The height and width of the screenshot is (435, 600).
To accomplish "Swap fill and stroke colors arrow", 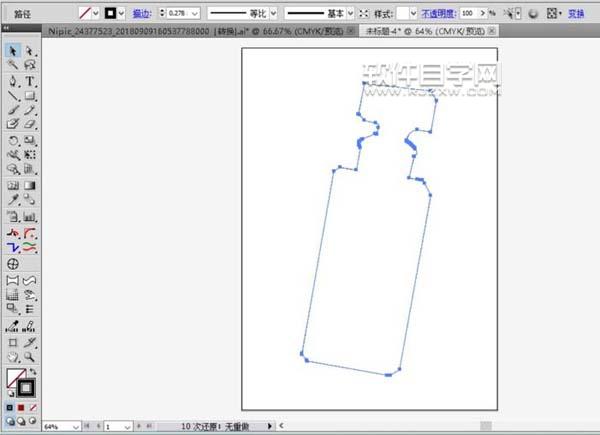I will coord(33,371).
